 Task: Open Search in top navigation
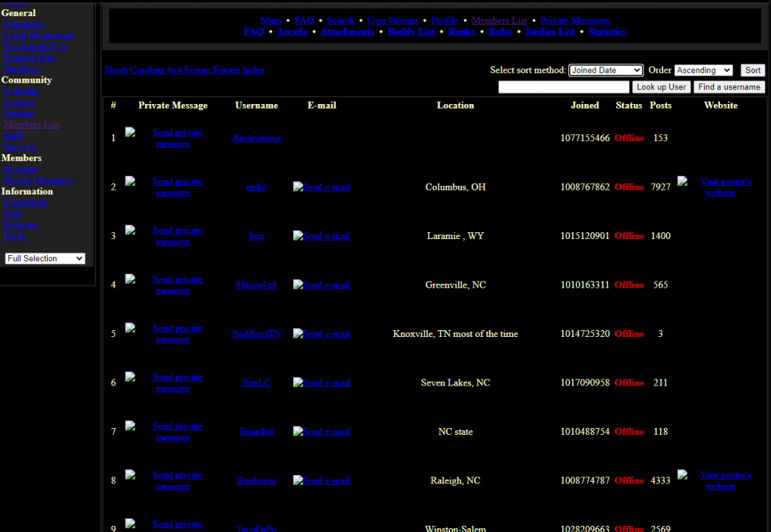pyautogui.click(x=340, y=21)
